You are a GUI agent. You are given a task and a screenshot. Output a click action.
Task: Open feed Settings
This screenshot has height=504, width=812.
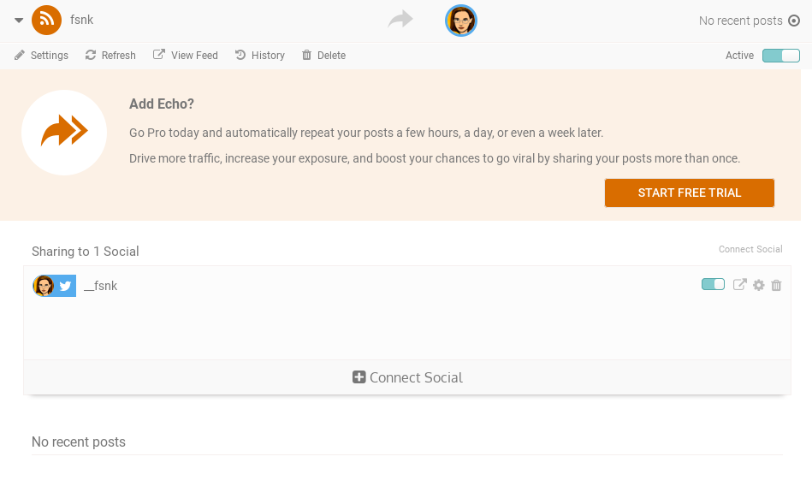click(x=41, y=56)
